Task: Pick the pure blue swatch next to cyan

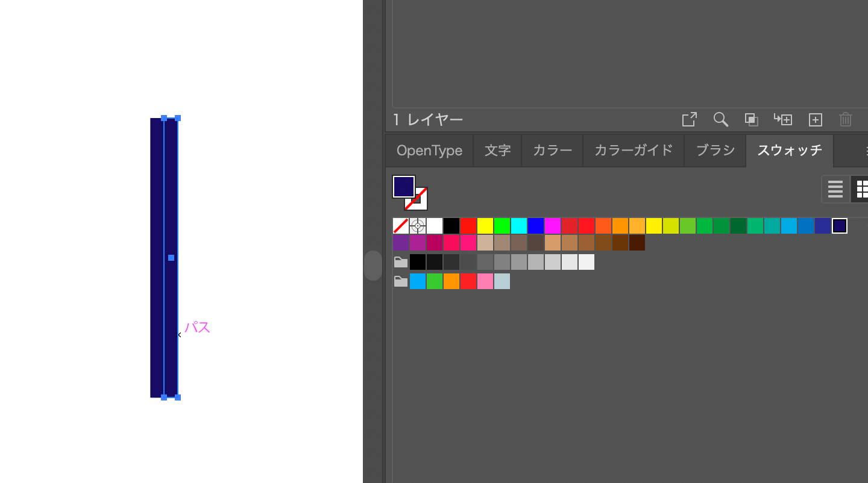Action: tap(536, 226)
